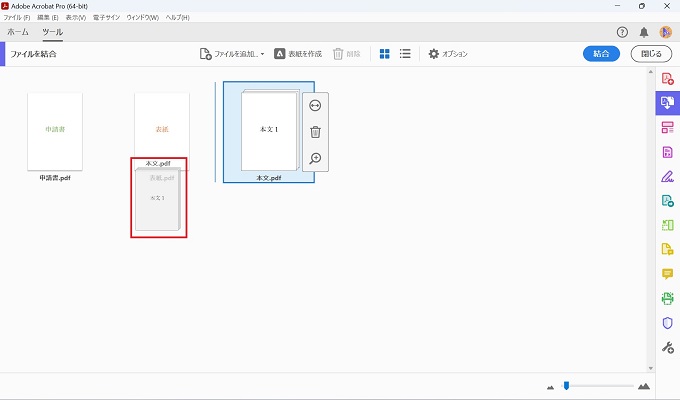Open Export PDF tool in right sidebar

667,201
